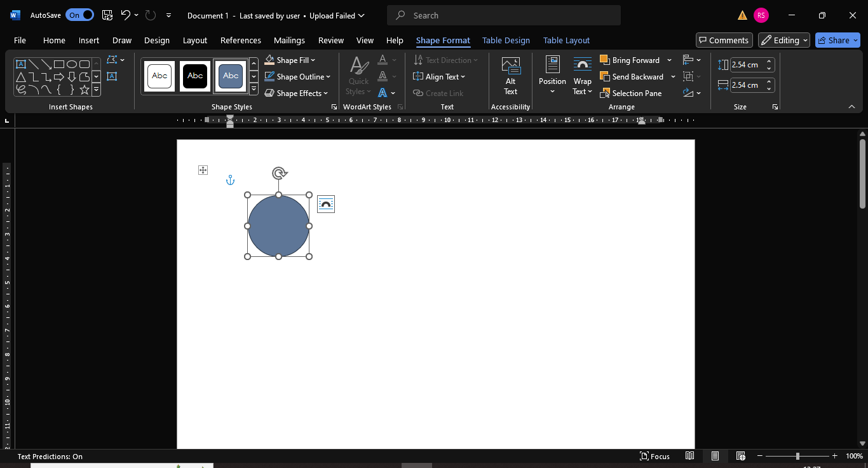This screenshot has height=468, width=868.
Task: Go to the References tab
Action: click(241, 40)
